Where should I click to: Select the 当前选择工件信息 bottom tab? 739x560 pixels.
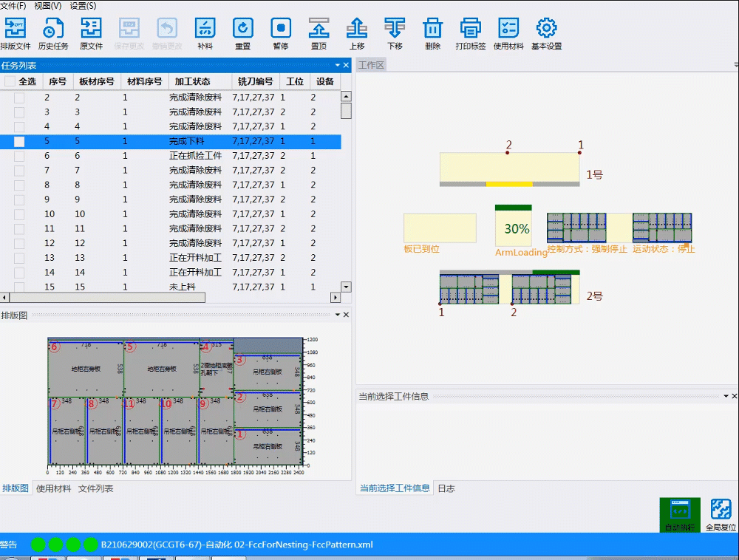[395, 488]
